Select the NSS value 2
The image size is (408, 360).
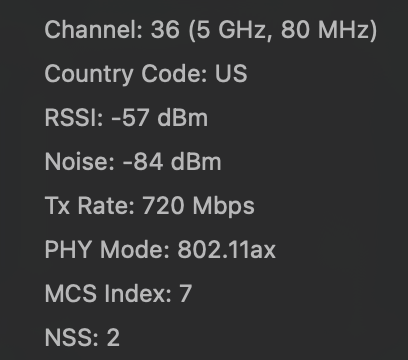(113, 338)
